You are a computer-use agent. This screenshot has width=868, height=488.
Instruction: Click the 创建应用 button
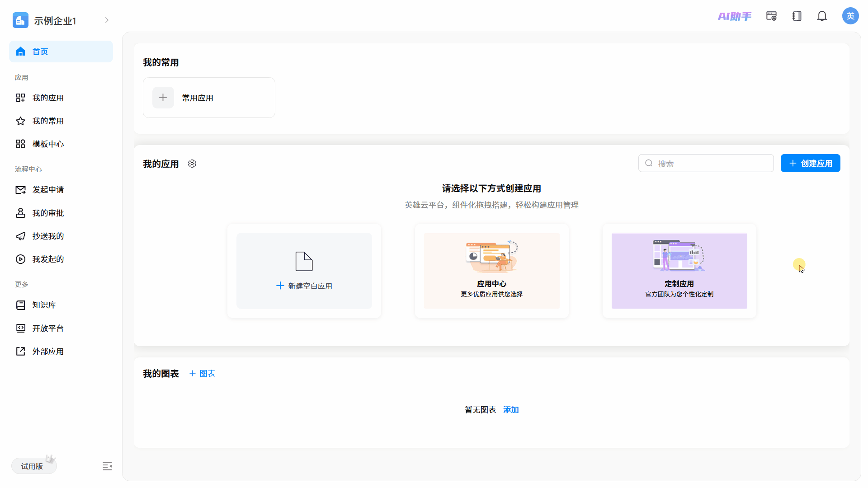click(x=810, y=163)
